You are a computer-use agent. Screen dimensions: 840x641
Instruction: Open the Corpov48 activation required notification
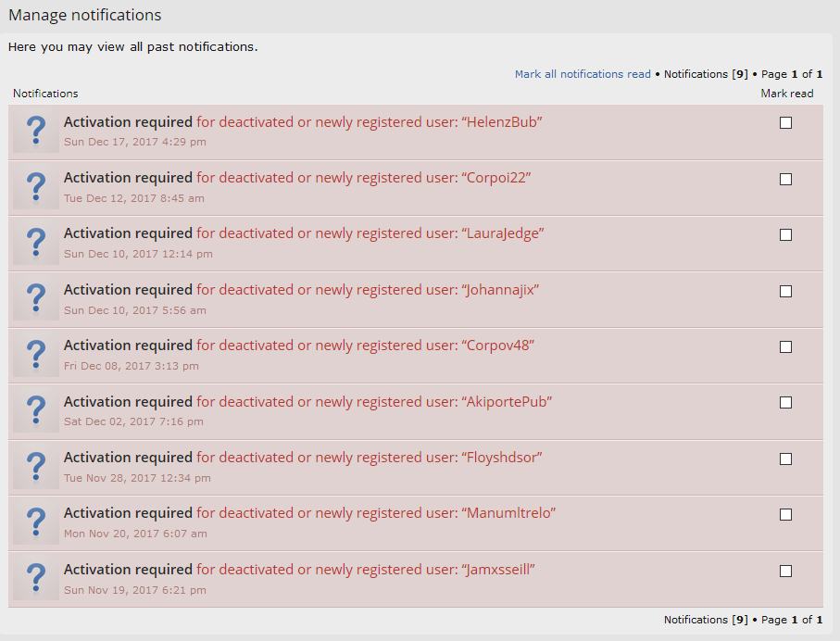tap(298, 346)
